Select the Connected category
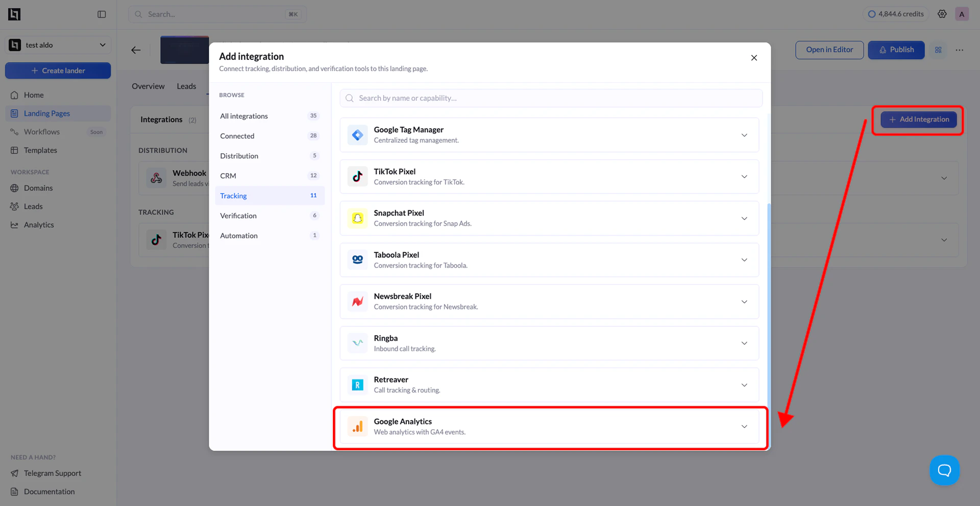This screenshot has width=980, height=506. [x=269, y=136]
